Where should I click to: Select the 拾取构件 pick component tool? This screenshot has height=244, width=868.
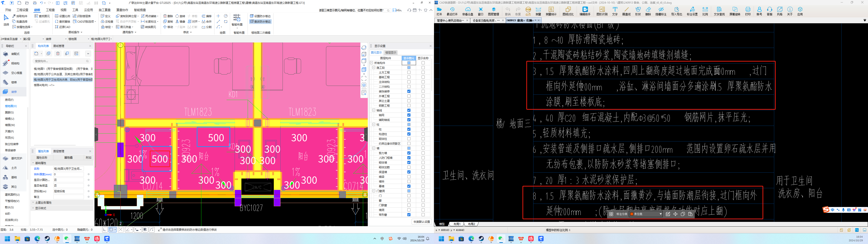[x=20, y=16]
